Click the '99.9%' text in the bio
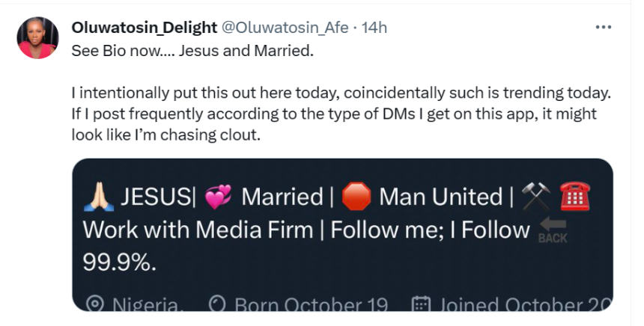 coord(124,262)
